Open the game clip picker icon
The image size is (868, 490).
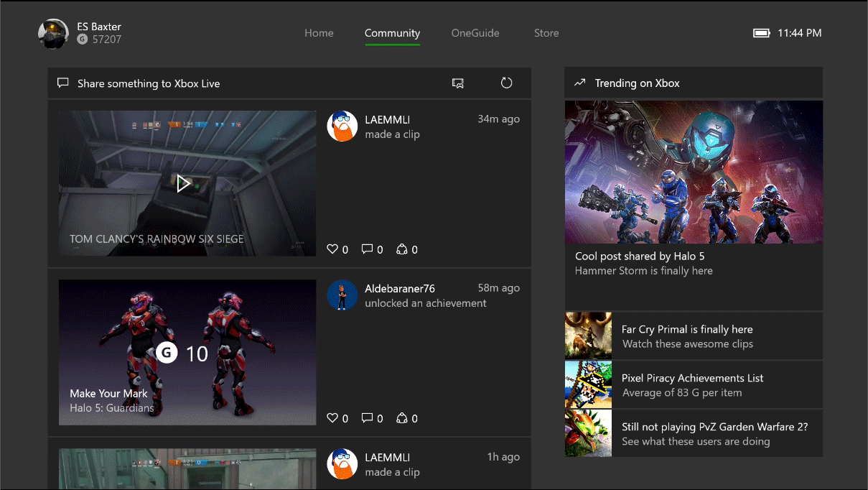click(x=457, y=83)
